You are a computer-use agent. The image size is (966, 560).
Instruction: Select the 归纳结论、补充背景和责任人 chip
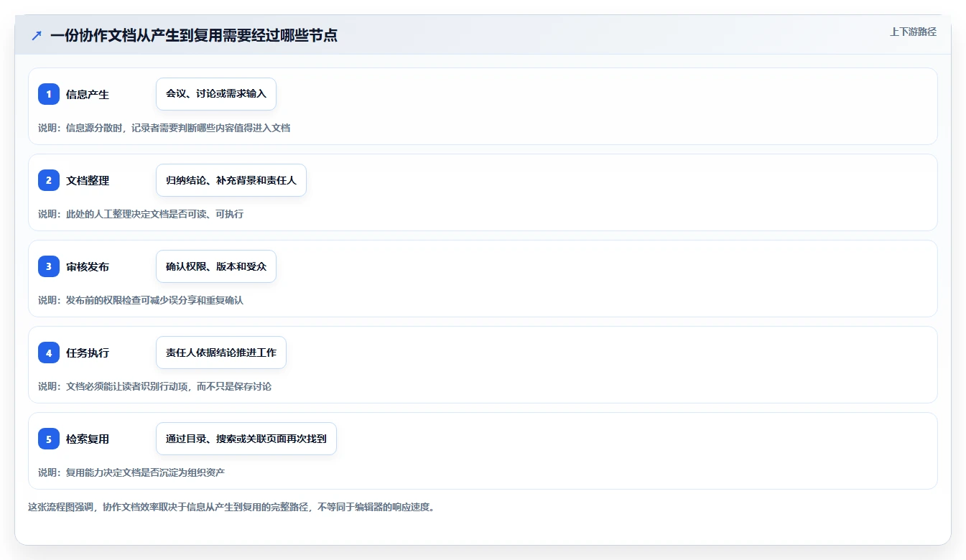pyautogui.click(x=231, y=180)
